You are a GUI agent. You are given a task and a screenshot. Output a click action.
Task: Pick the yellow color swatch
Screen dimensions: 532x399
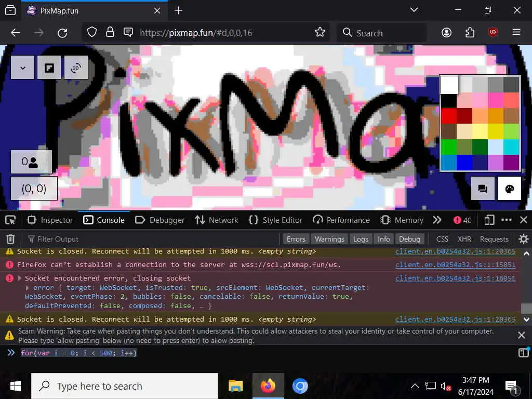496,131
